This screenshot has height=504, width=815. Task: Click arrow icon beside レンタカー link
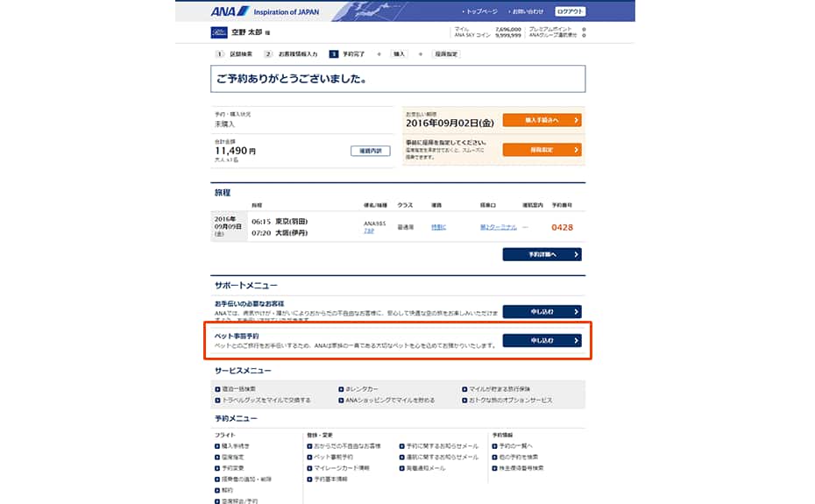coord(341,389)
